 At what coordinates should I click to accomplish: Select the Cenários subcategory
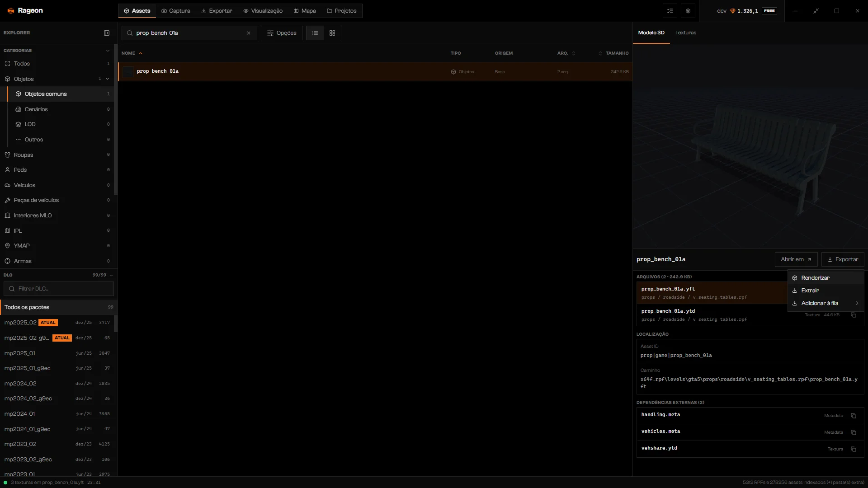pos(61,109)
